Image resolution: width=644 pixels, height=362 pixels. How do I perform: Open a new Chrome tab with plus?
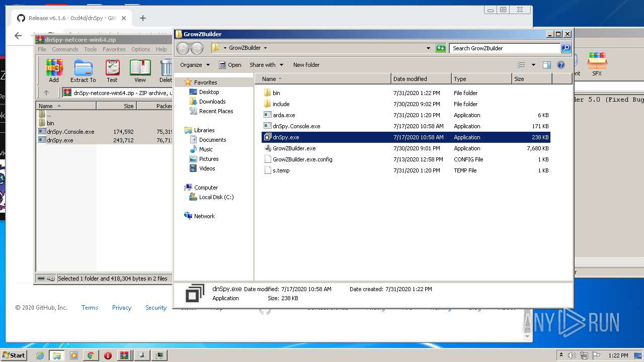(x=143, y=18)
